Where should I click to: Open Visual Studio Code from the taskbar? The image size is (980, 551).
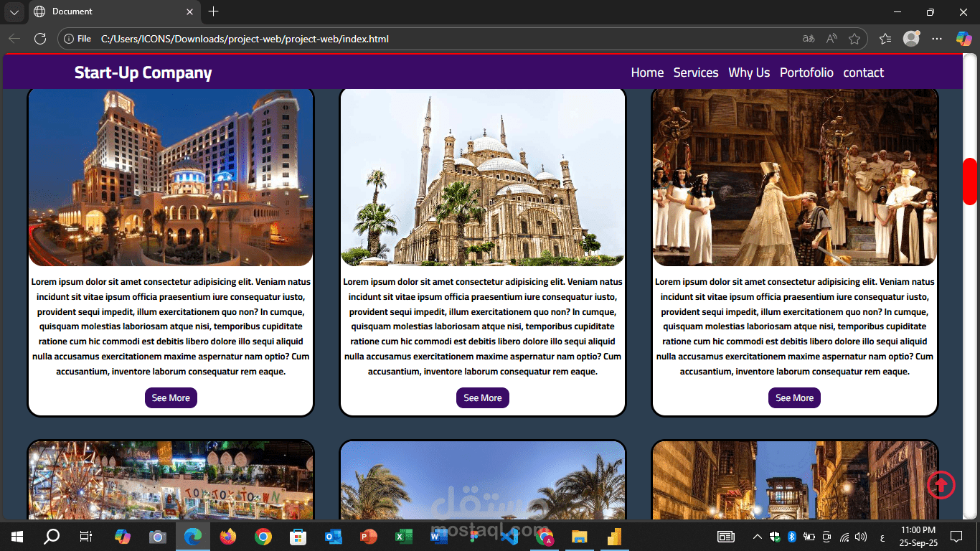tap(509, 536)
